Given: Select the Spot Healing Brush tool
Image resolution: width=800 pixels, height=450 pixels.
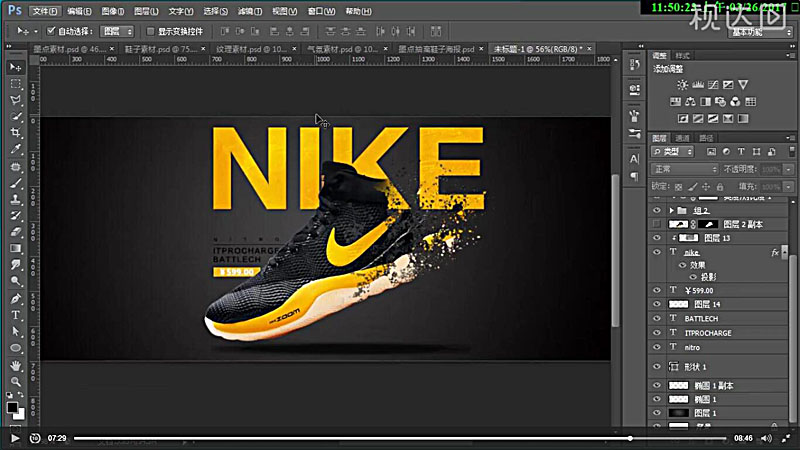Looking at the screenshot, I should pos(16,166).
